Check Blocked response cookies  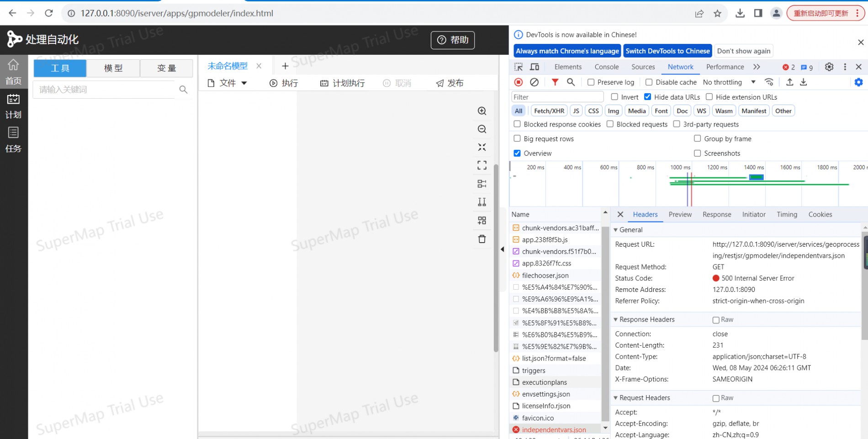pos(517,124)
